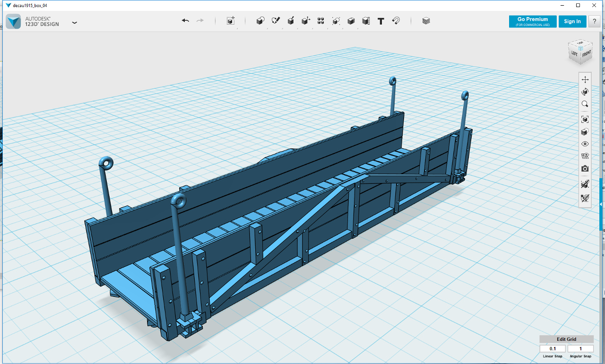Undo the last action
Image resolution: width=605 pixels, height=364 pixels.
(185, 21)
